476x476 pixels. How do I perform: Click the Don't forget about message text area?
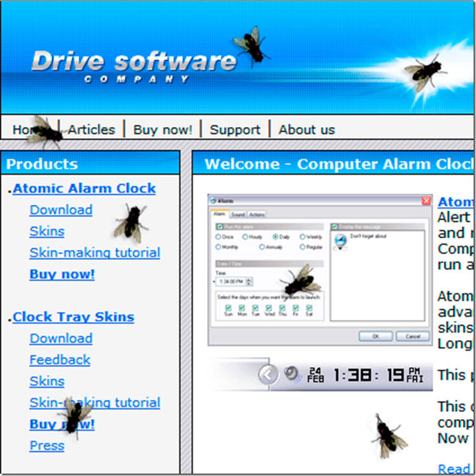pyautogui.click(x=377, y=276)
